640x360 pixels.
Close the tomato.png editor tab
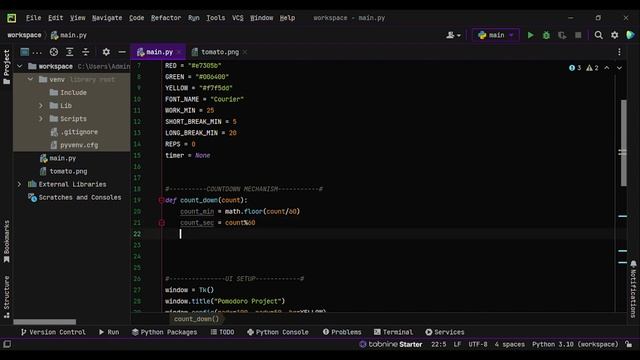point(245,52)
